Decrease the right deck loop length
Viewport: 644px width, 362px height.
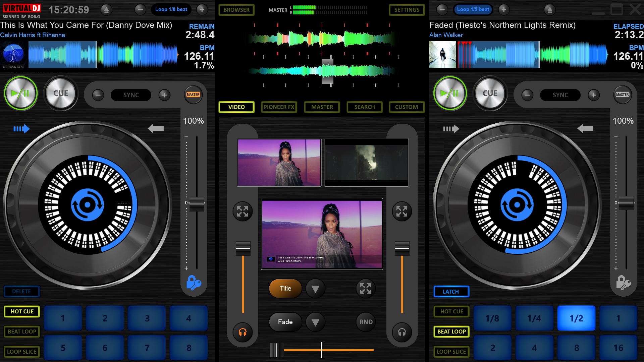442,10
